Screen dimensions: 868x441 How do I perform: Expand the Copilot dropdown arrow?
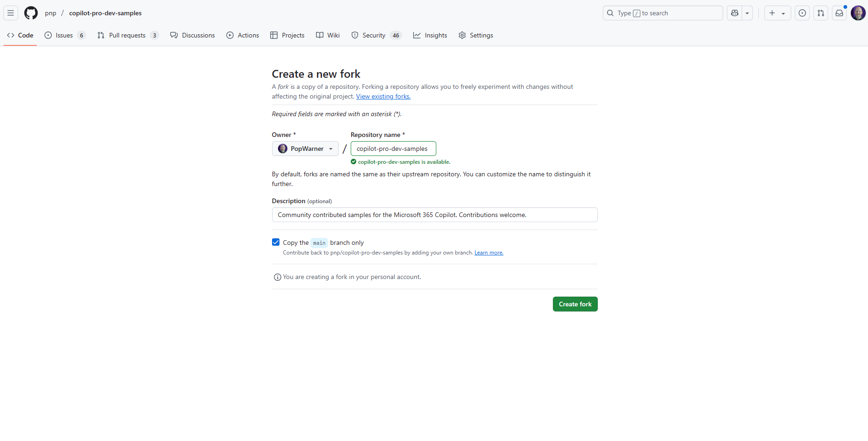coord(747,13)
